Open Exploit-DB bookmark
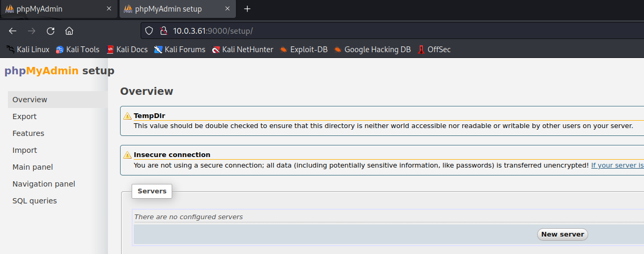Viewport: 644px width, 254px height. coord(303,50)
